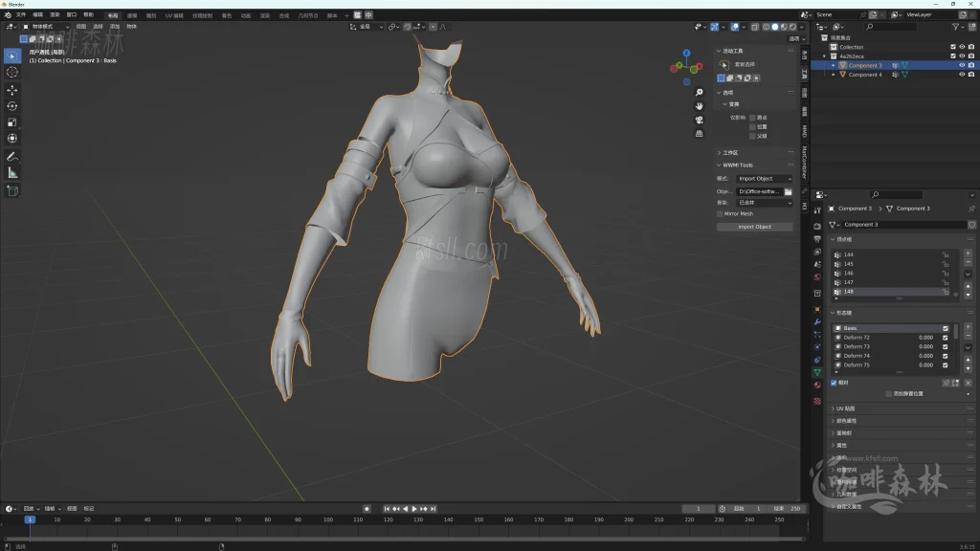This screenshot has height=551, width=980.
Task: Select the Move tool
Action: point(11,90)
